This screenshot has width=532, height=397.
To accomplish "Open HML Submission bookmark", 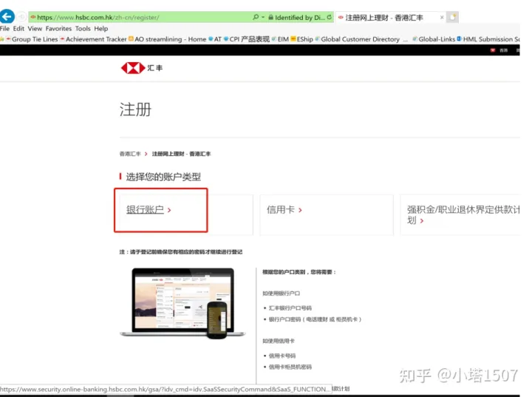I will click(488, 39).
